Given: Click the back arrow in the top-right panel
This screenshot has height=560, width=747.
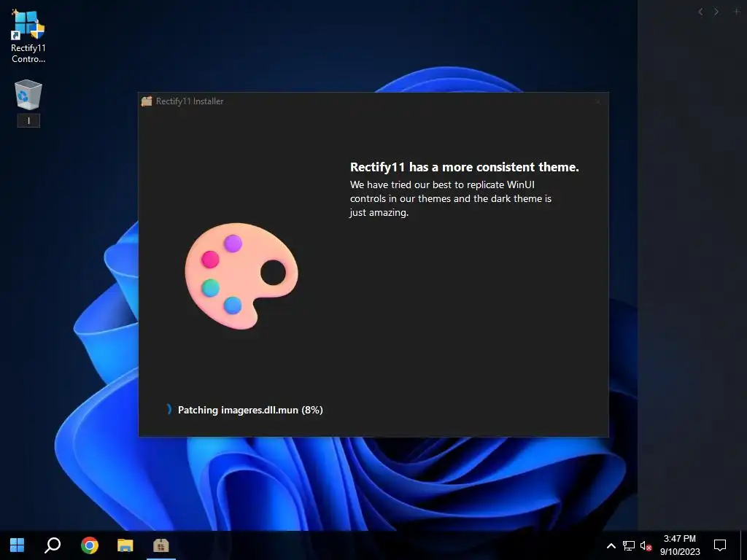Looking at the screenshot, I should pos(700,12).
